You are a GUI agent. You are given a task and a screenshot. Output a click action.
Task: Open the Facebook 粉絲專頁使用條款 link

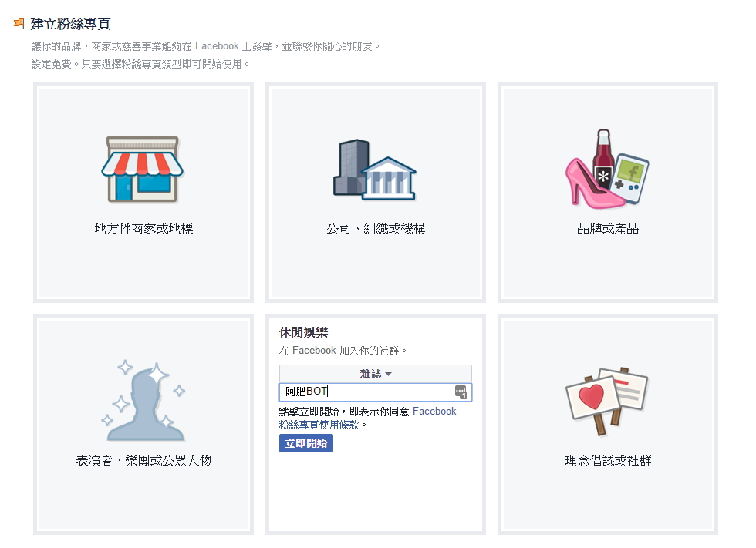pyautogui.click(x=367, y=418)
